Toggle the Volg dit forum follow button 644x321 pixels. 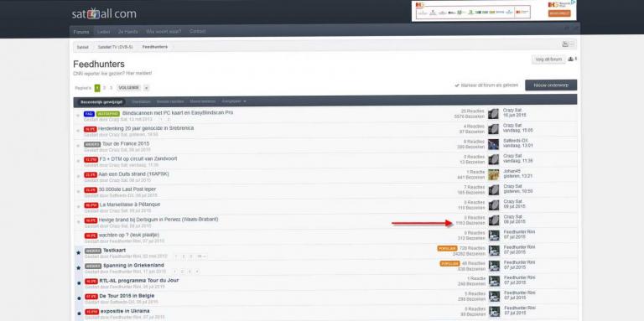548,60
